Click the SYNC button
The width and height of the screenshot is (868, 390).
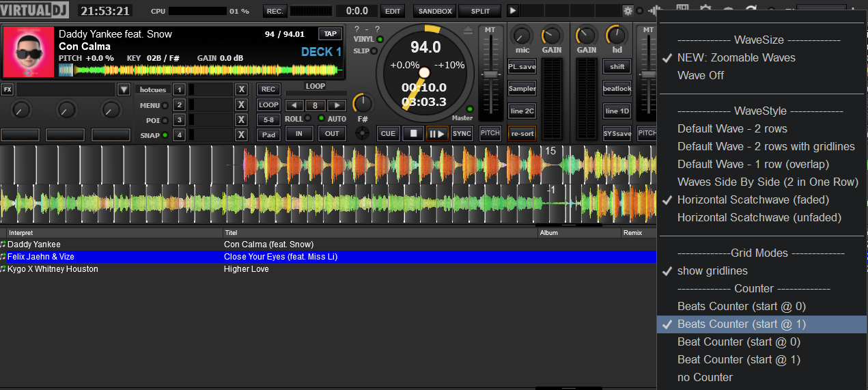pos(462,134)
